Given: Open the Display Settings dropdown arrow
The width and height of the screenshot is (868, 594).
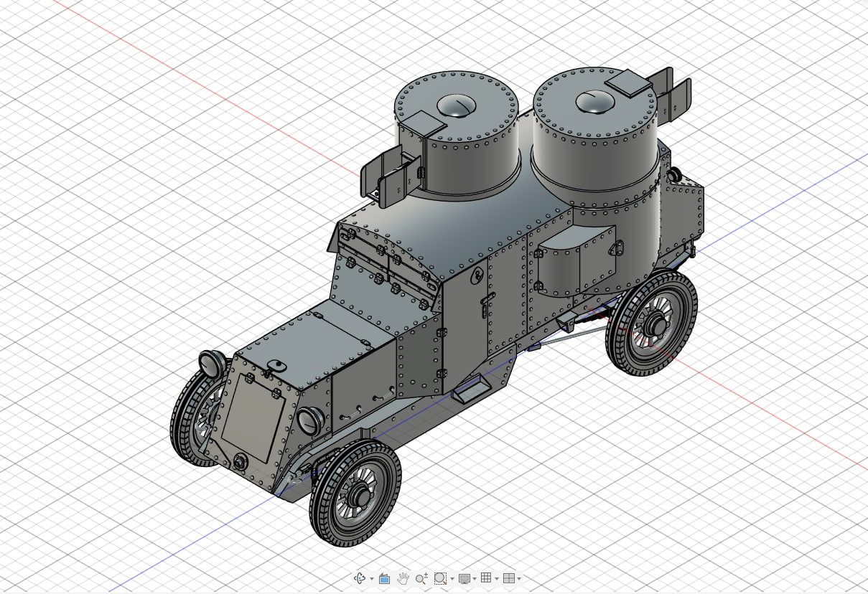Looking at the screenshot, I should [x=475, y=579].
